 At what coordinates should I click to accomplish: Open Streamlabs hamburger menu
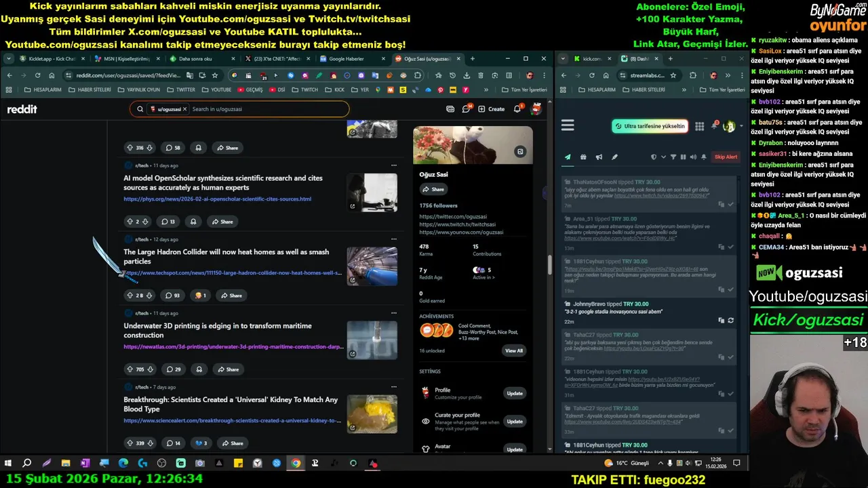click(x=568, y=125)
